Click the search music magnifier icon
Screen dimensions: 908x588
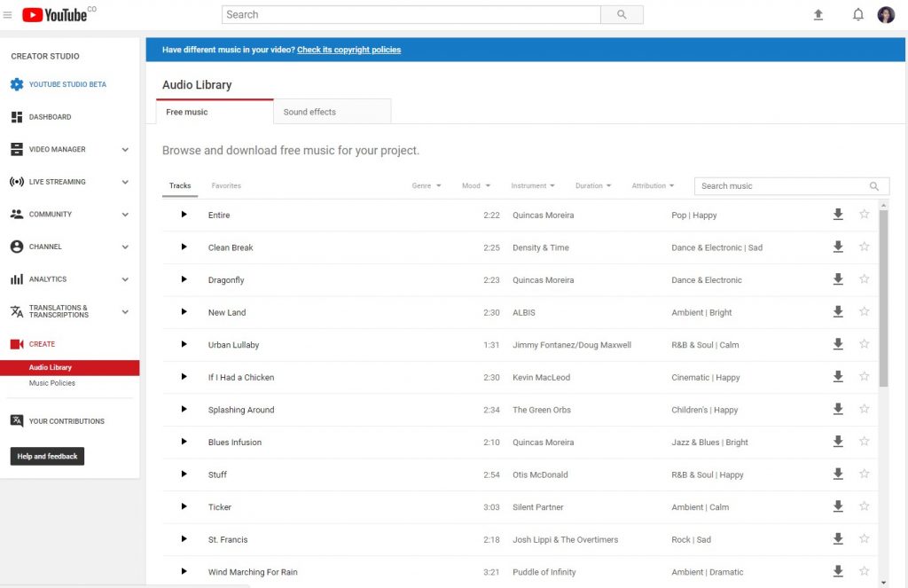(x=873, y=186)
